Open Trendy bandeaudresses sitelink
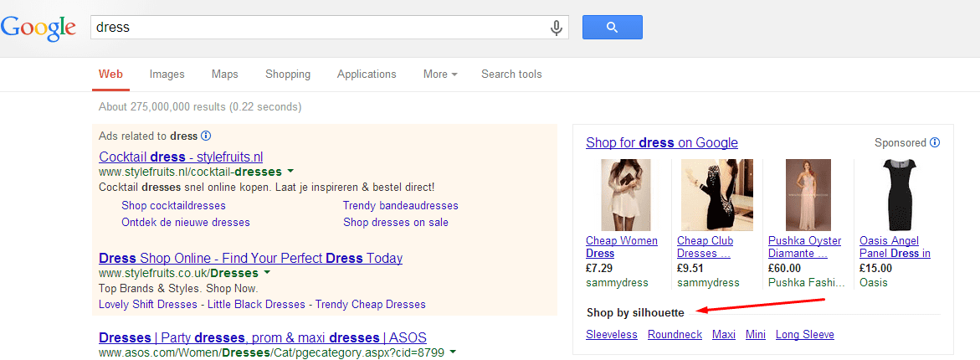Viewport: 980px width, 360px height. 401,205
